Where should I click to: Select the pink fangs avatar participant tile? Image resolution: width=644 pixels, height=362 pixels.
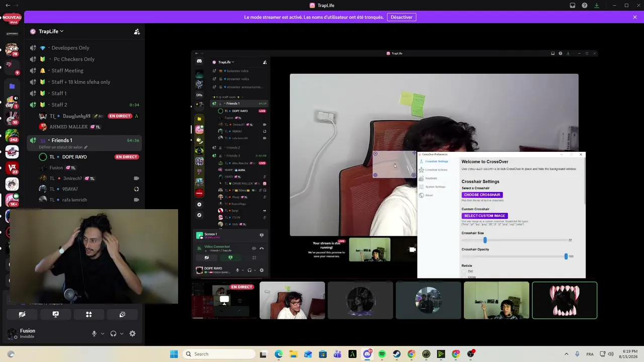565,300
